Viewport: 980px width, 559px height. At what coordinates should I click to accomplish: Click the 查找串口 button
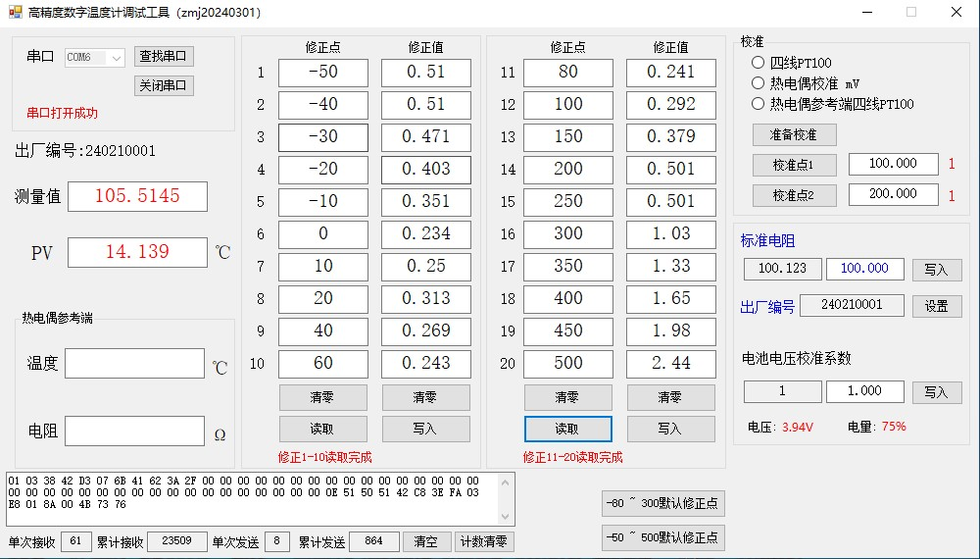pyautogui.click(x=164, y=57)
